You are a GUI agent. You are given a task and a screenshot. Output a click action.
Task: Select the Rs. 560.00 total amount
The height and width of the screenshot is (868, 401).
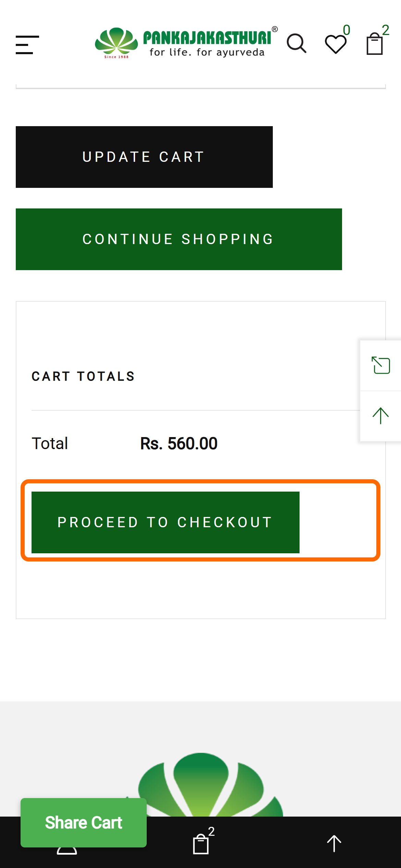[x=179, y=443]
